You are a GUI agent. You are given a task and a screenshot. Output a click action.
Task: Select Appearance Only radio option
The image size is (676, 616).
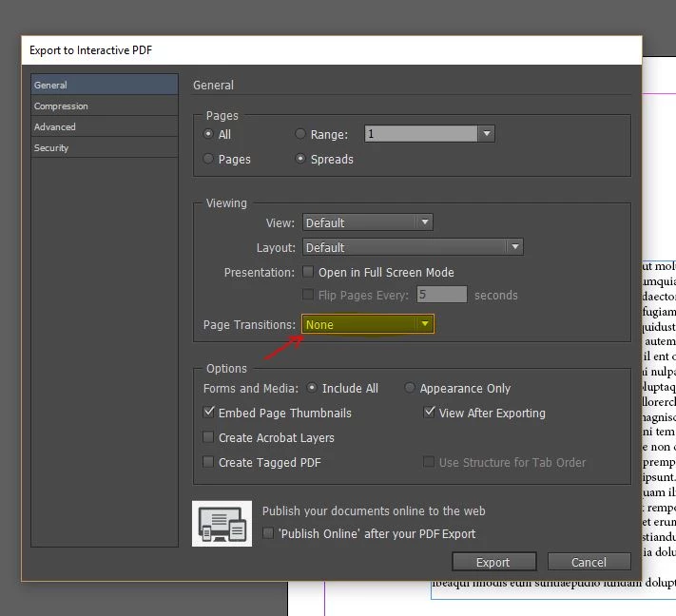coord(410,388)
